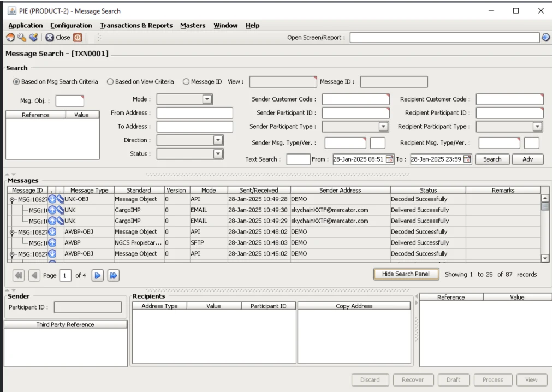Click into the Open Screen/Report field
The image size is (553, 392).
click(x=445, y=38)
